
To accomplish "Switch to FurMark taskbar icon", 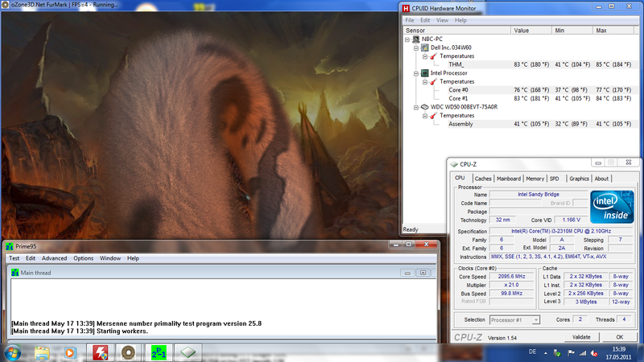I will tap(129, 353).
